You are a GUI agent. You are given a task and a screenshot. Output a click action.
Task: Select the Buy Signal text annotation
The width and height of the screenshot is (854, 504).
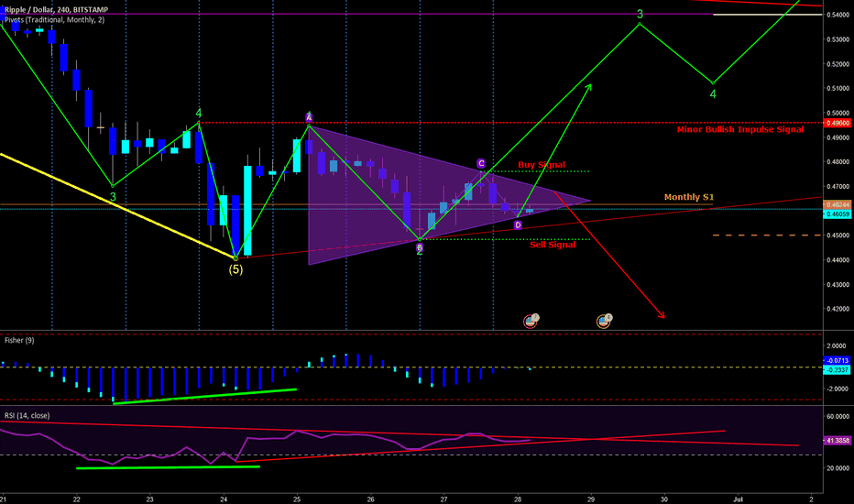pyautogui.click(x=542, y=165)
